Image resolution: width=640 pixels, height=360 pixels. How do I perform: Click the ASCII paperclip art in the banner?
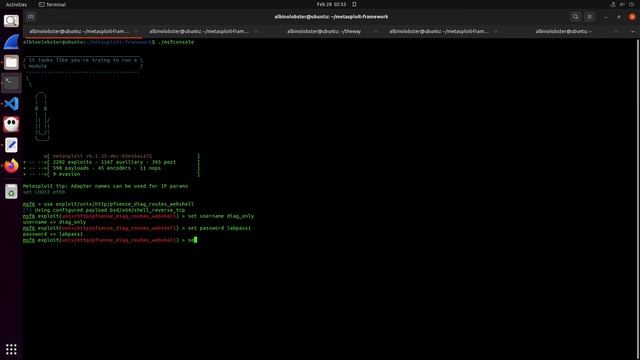[42, 117]
